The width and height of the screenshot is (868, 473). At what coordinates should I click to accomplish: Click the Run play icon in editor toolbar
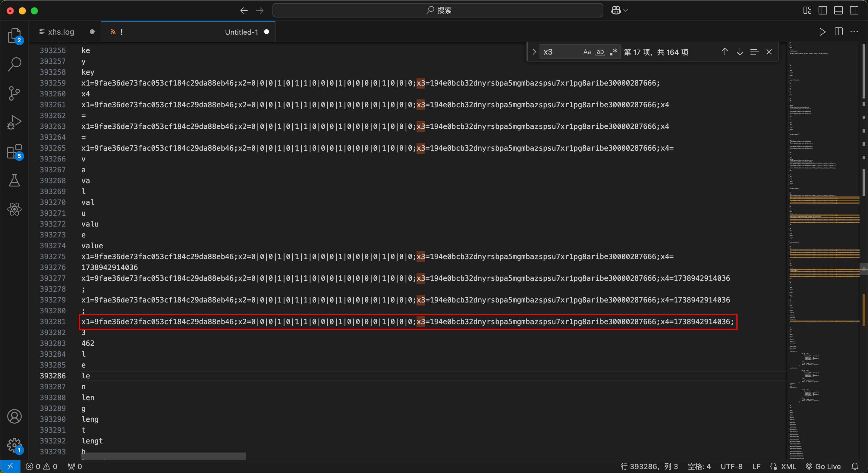pos(822,32)
